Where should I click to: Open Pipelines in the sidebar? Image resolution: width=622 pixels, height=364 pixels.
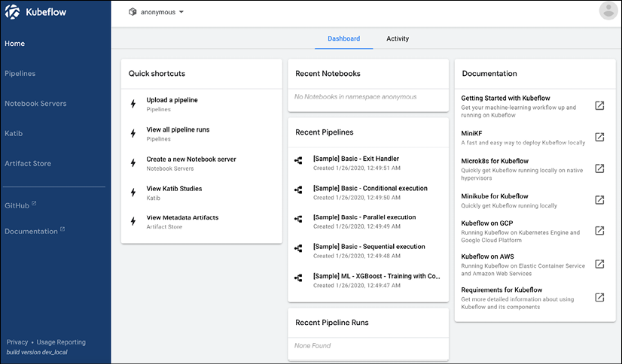pos(20,73)
